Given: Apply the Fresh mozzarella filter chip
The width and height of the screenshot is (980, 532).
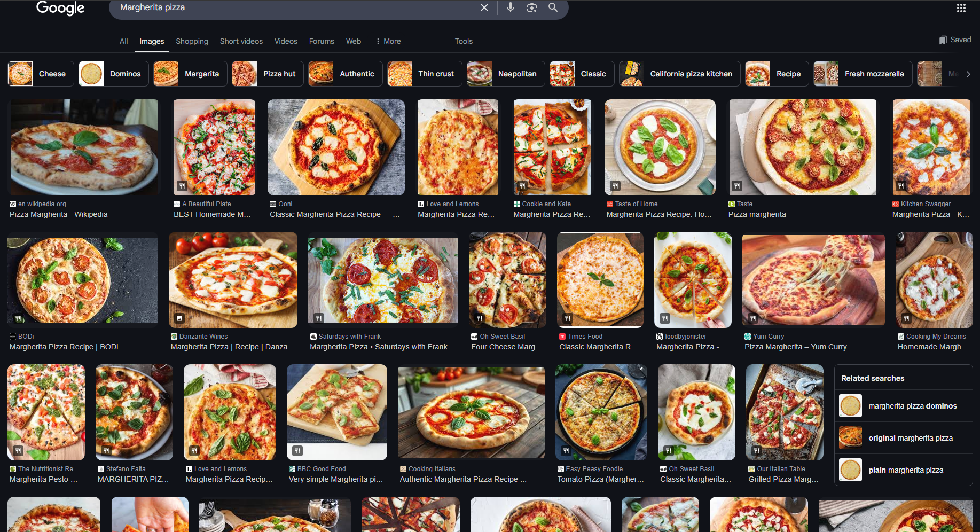Looking at the screenshot, I should (x=863, y=74).
